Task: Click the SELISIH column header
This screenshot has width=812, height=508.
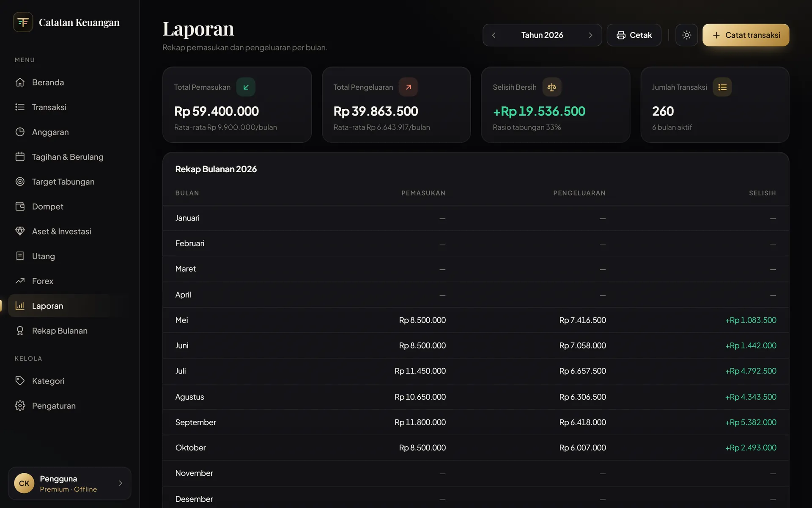Action: (763, 193)
